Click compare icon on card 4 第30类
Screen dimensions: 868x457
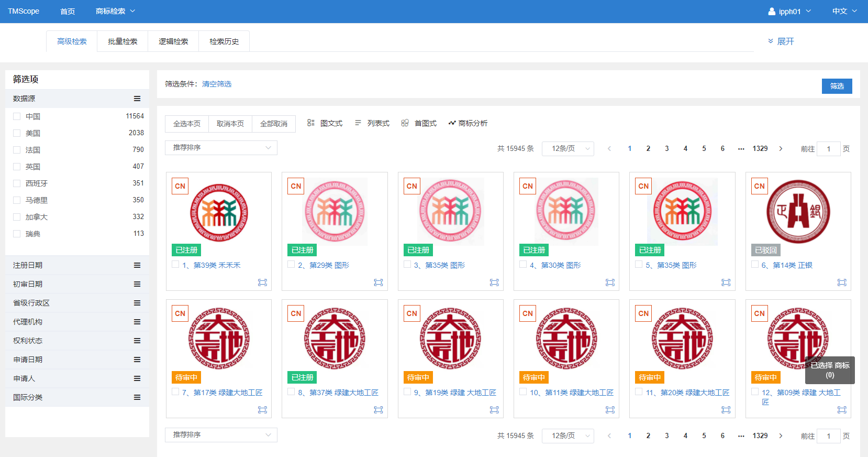pyautogui.click(x=610, y=282)
